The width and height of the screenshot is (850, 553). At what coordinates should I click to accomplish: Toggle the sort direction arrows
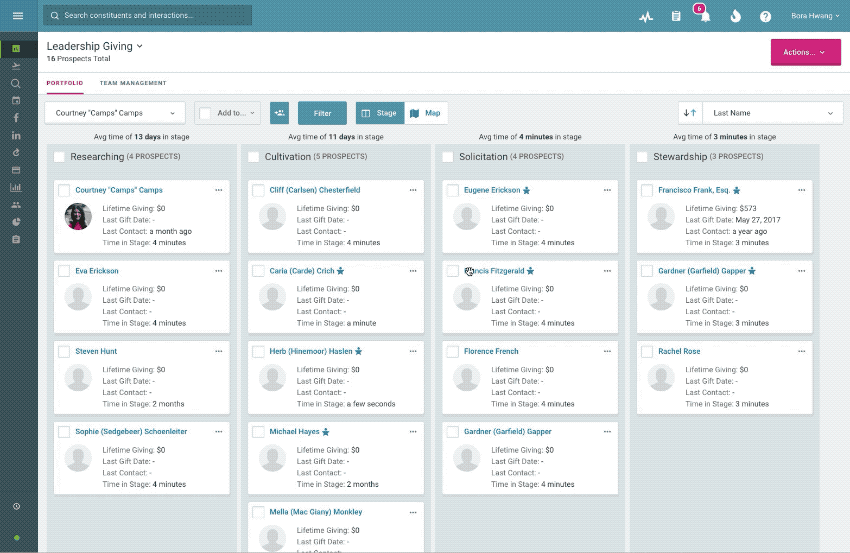(x=689, y=113)
